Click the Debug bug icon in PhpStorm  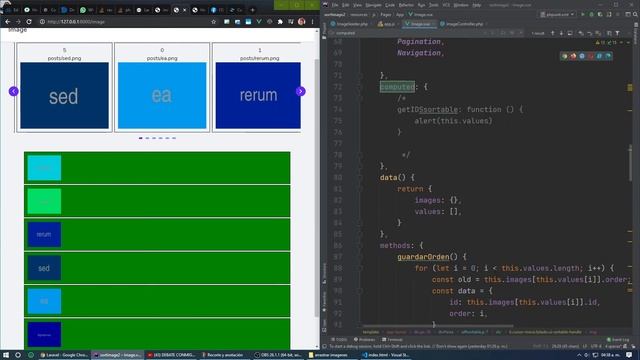click(591, 14)
